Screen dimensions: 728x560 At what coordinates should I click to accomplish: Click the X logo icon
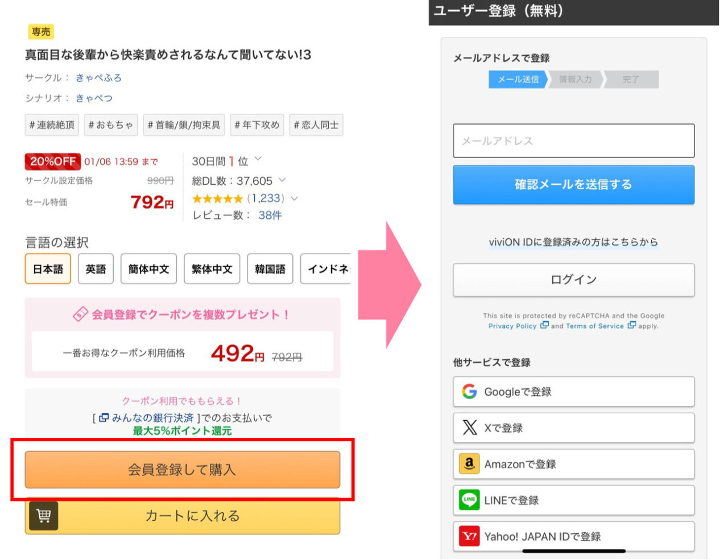coord(470,428)
